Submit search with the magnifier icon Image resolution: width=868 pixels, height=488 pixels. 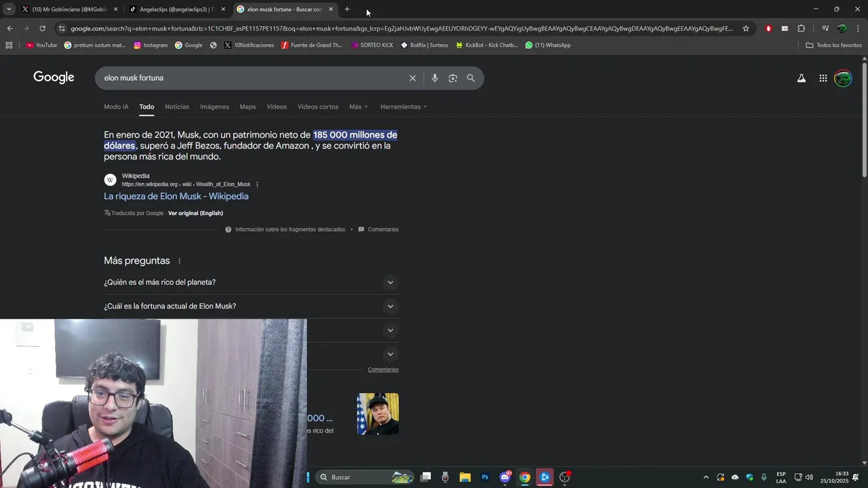471,78
